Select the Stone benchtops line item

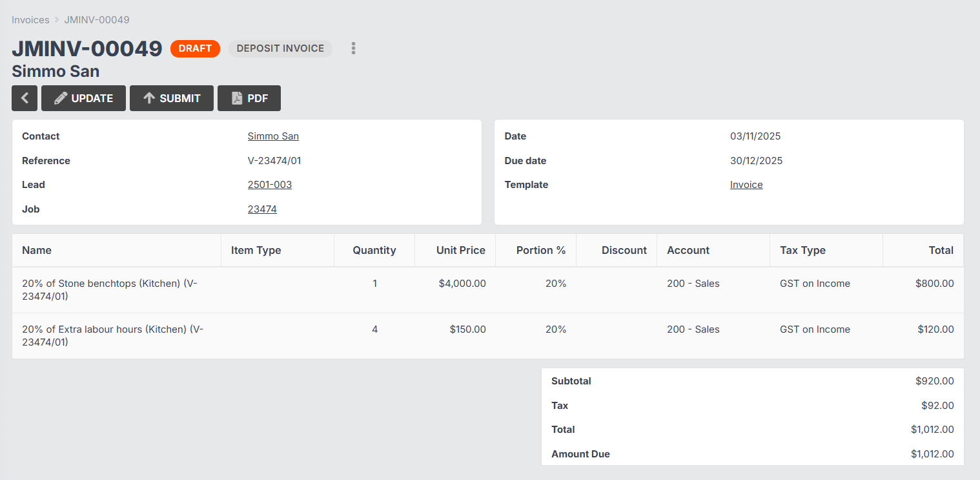(x=109, y=289)
